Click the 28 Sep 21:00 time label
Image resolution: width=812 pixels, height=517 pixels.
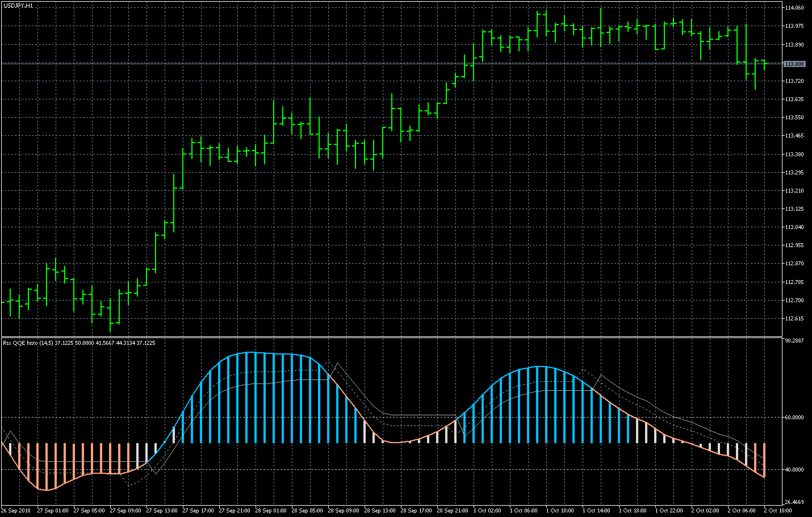453,511
